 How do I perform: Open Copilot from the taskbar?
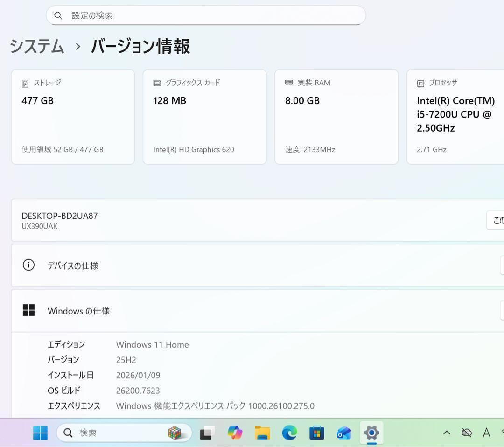click(x=235, y=433)
